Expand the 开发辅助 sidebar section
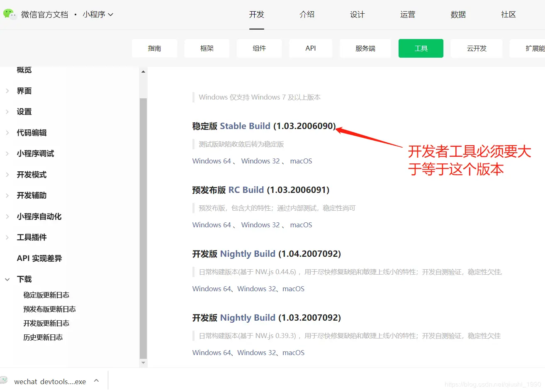 7,195
